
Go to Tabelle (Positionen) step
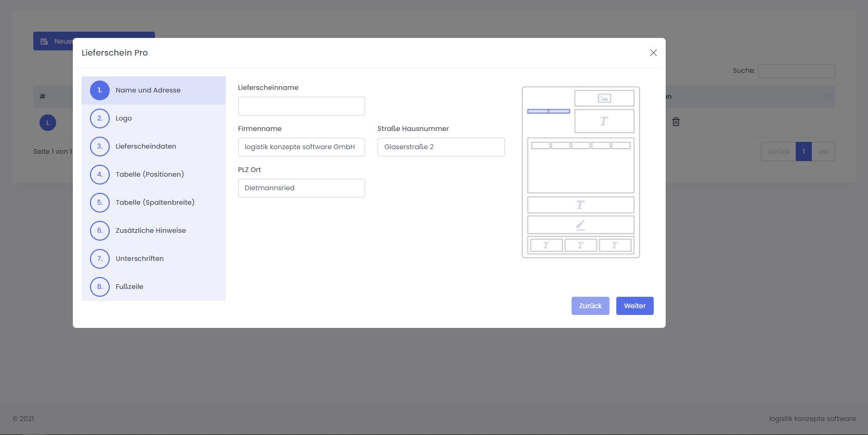coord(149,175)
